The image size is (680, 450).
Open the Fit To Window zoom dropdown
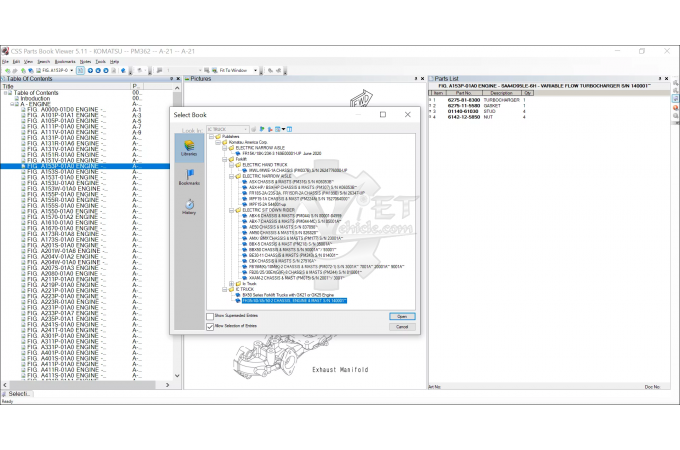click(x=255, y=70)
